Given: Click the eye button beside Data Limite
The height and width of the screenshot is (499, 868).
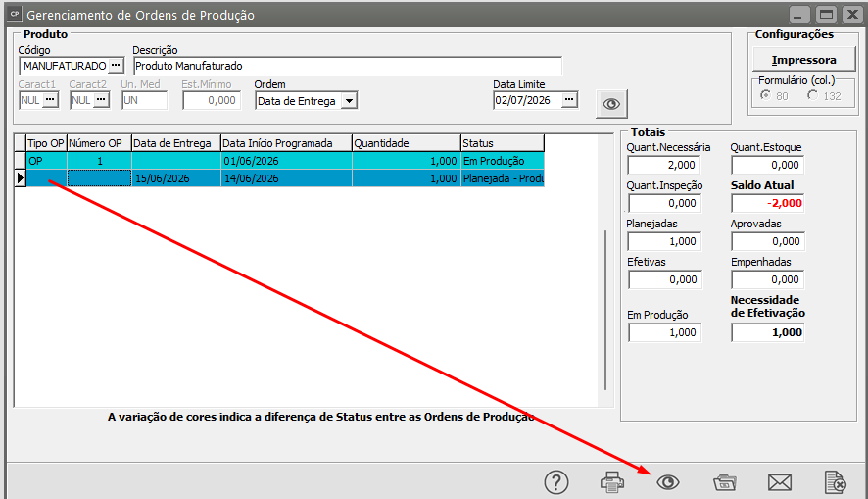Looking at the screenshot, I should pyautogui.click(x=611, y=104).
